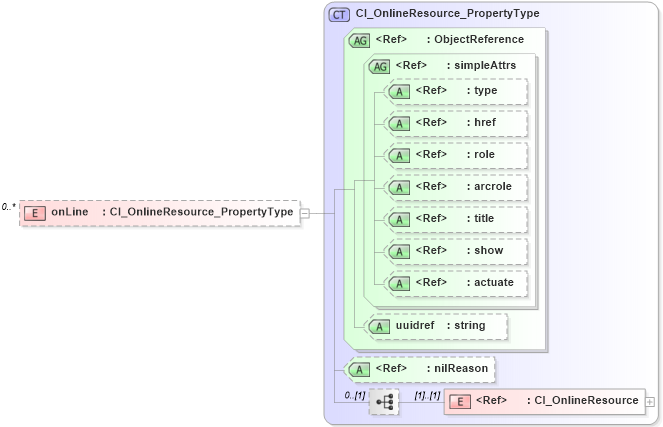Click the A icon beside href attribute

coord(399,123)
